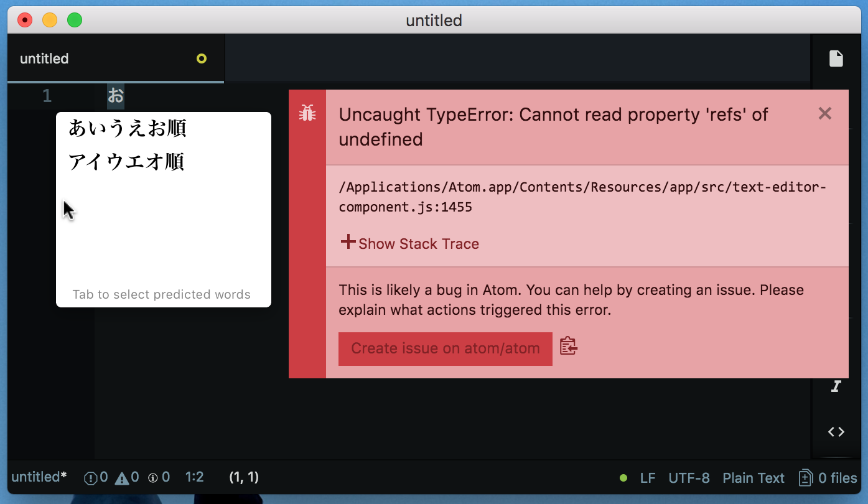Dismiss the TypeError notification with the X
The height and width of the screenshot is (504, 868).
pos(825,113)
